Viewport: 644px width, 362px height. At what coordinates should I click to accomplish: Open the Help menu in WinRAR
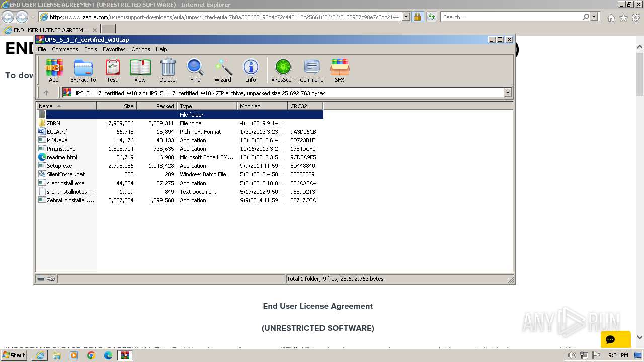point(162,49)
